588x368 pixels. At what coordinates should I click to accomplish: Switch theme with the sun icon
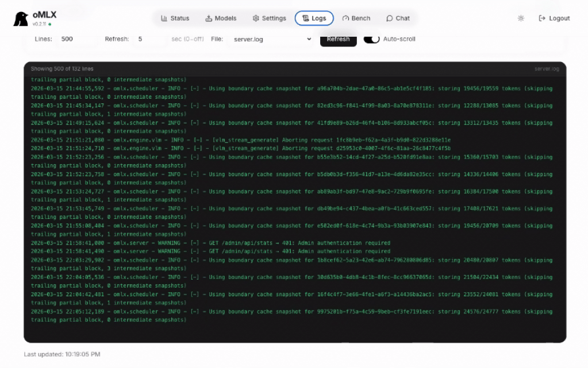coord(521,18)
